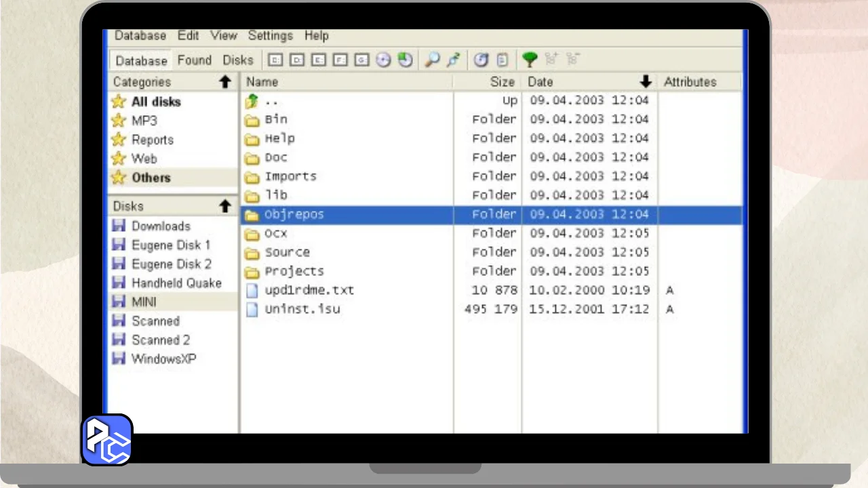Viewport: 868px width, 488px height.
Task: Switch to the Found tab
Action: coord(195,60)
